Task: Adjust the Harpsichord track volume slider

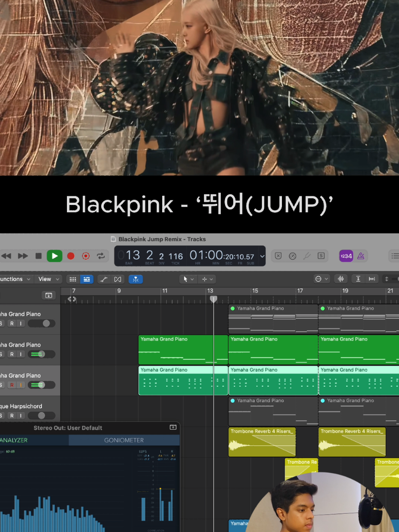Action: tap(41, 415)
